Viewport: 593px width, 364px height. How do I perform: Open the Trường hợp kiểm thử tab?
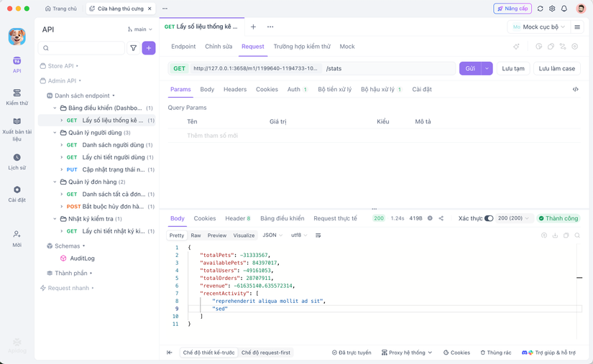click(302, 47)
